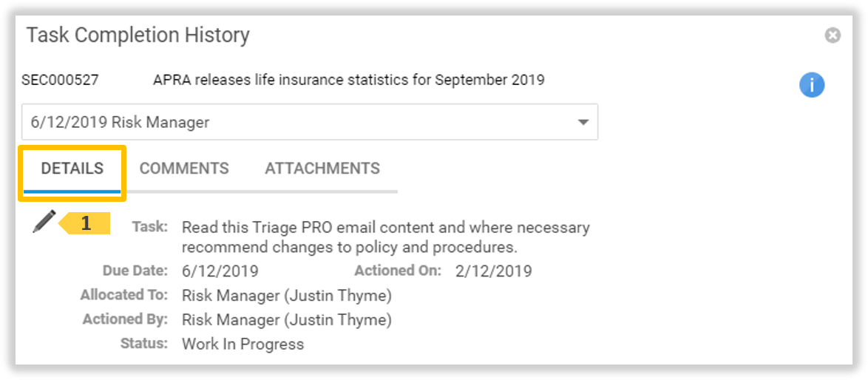Click the Due Date value 6/12/2019
Image resolution: width=868 pixels, height=380 pixels.
tap(220, 271)
